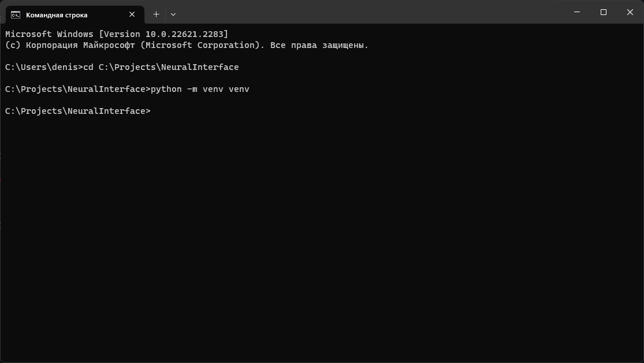Click the Command Prompt icon on the tab
Viewport: 644px width, 363px height.
tap(15, 14)
